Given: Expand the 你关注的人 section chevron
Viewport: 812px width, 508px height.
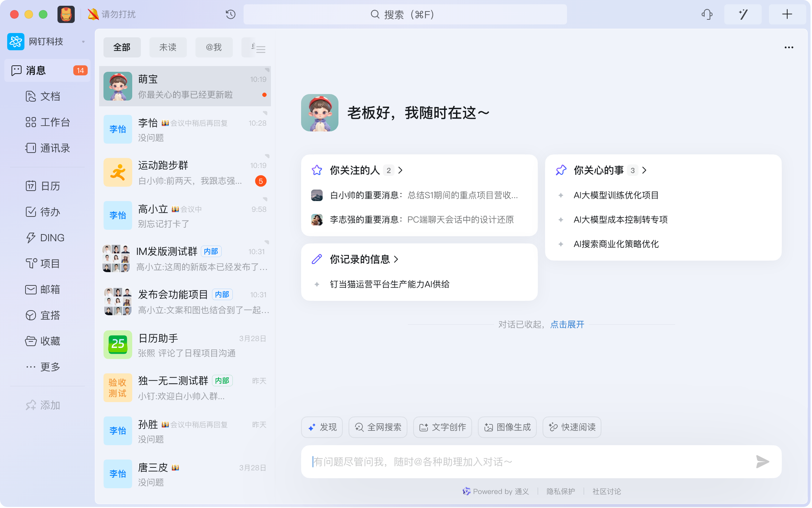Looking at the screenshot, I should [x=401, y=170].
